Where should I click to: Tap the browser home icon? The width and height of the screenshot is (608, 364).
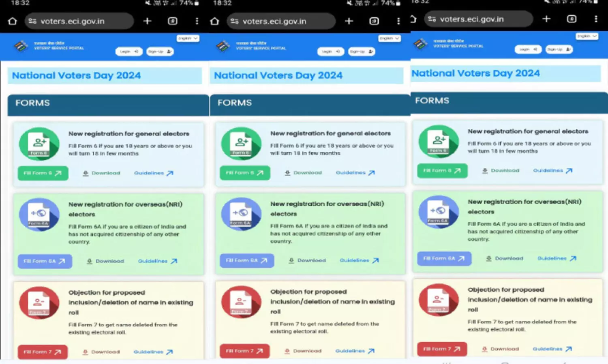pyautogui.click(x=12, y=21)
